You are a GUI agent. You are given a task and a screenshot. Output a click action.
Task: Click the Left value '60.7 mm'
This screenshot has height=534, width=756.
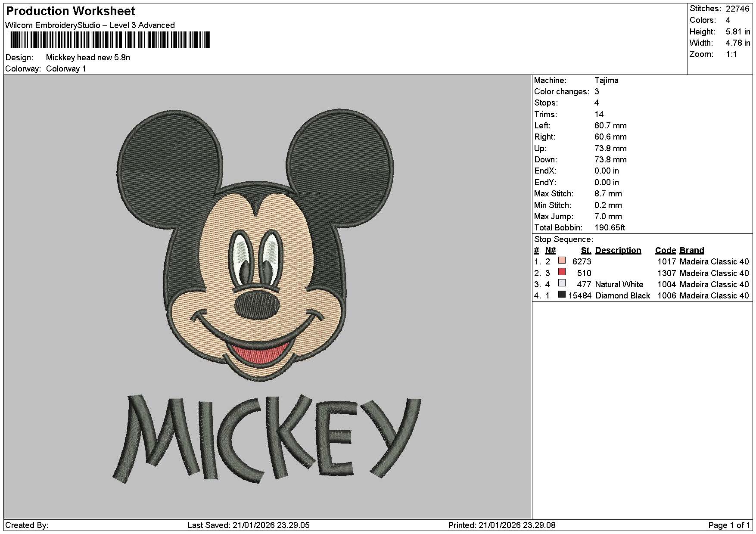610,125
